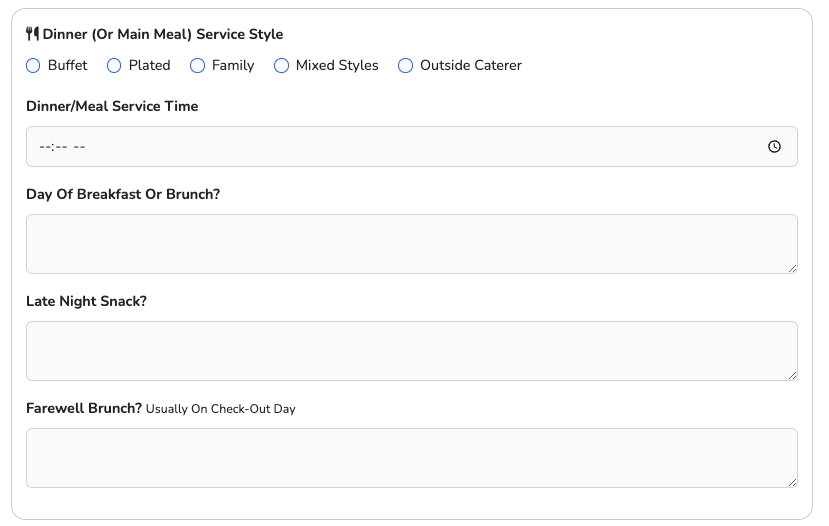The width and height of the screenshot is (829, 526).
Task: Click the Farewell Brunch label text
Action: tap(84, 408)
